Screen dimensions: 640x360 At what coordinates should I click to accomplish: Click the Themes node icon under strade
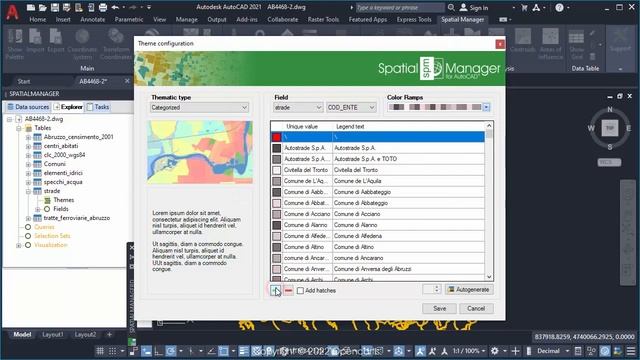point(47,200)
